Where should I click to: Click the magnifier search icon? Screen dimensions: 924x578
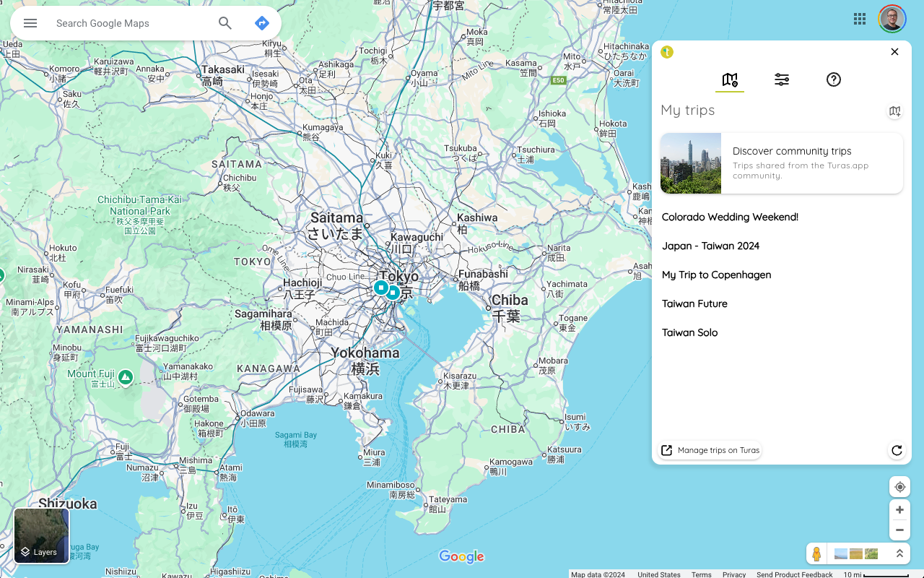coord(225,23)
